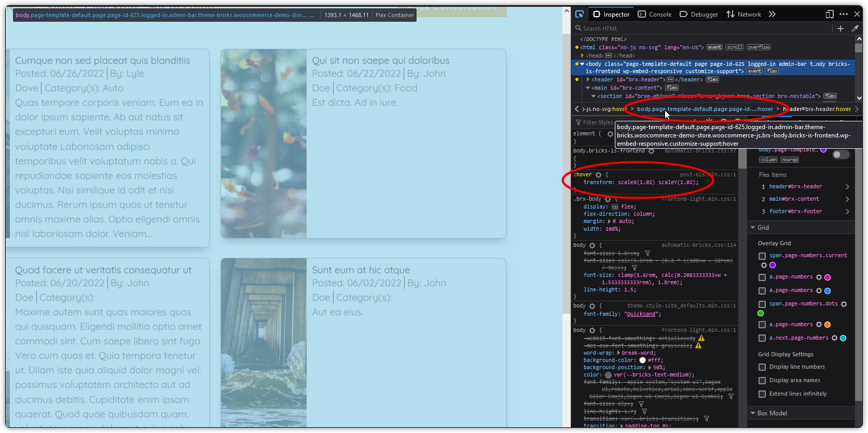Expand header brx-header node
The width and height of the screenshot is (868, 433).
[588, 79]
